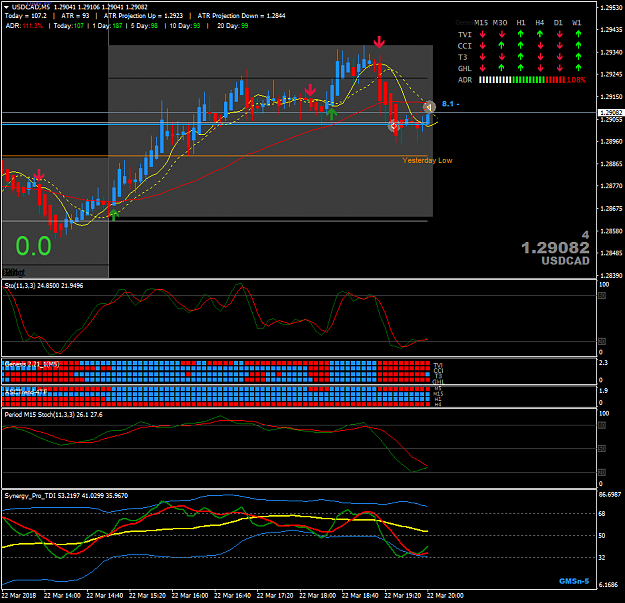The height and width of the screenshot is (603, 625).
Task: Click the TVI M15 down arrow
Action: coord(482,35)
